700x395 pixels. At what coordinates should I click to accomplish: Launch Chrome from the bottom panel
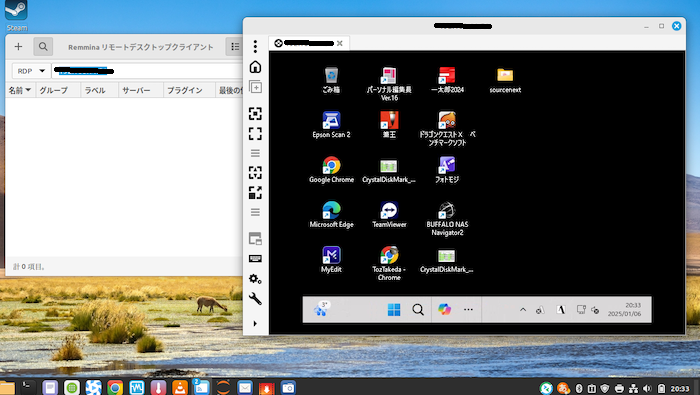click(x=115, y=388)
